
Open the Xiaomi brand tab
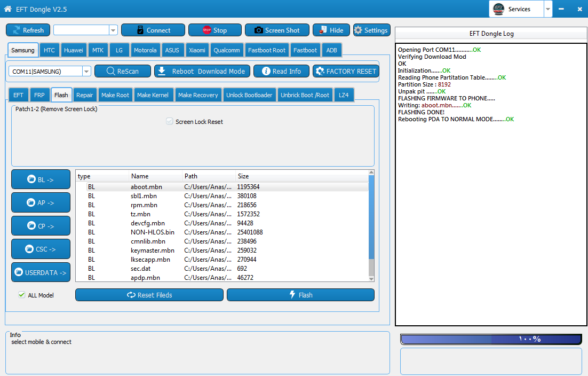(197, 50)
